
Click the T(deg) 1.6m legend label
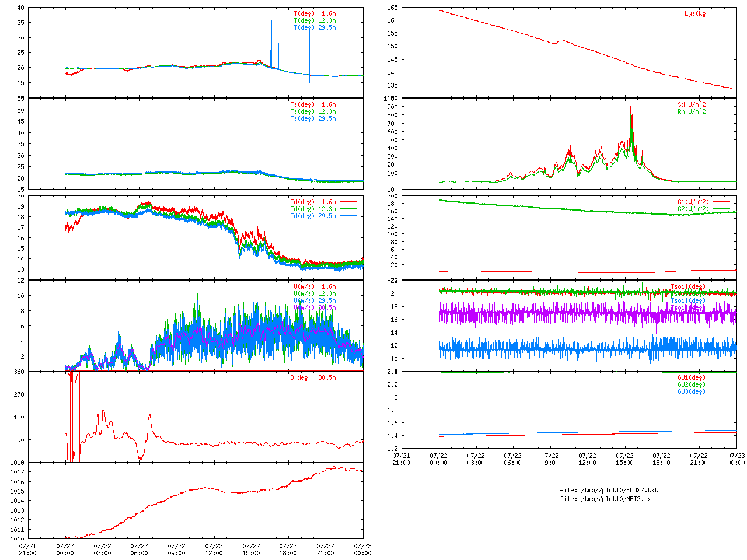click(x=315, y=13)
